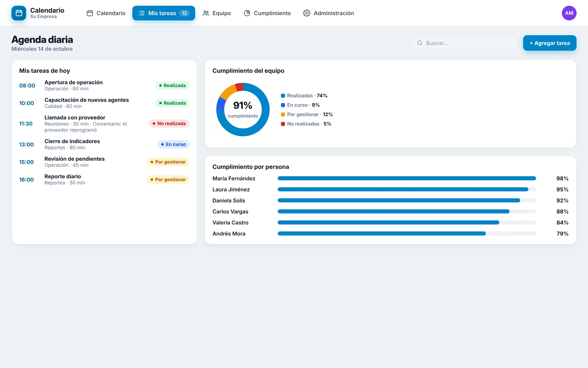Click the name Daniela Solís

[x=229, y=200]
